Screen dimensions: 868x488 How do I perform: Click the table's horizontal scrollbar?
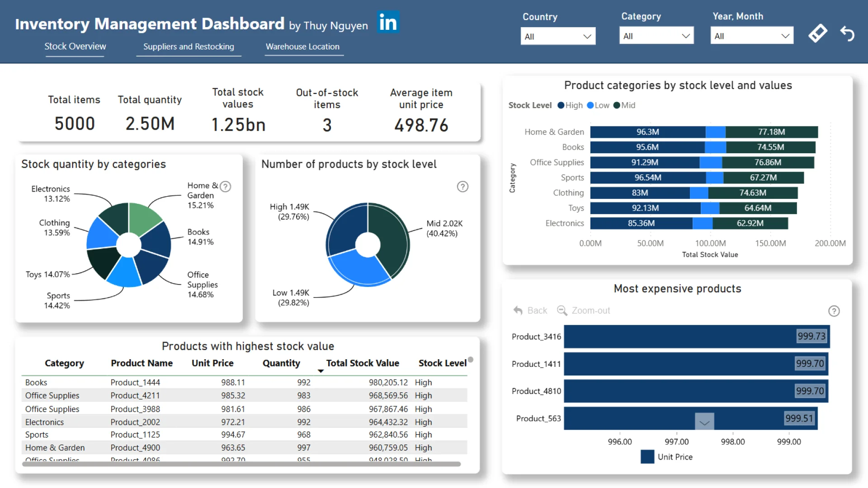coord(241,464)
